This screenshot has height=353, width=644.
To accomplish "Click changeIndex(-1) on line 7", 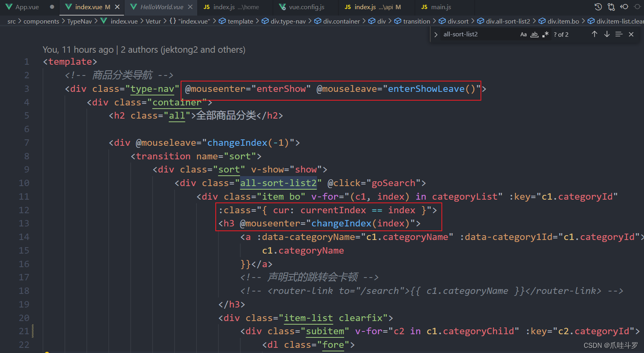I will click(251, 143).
